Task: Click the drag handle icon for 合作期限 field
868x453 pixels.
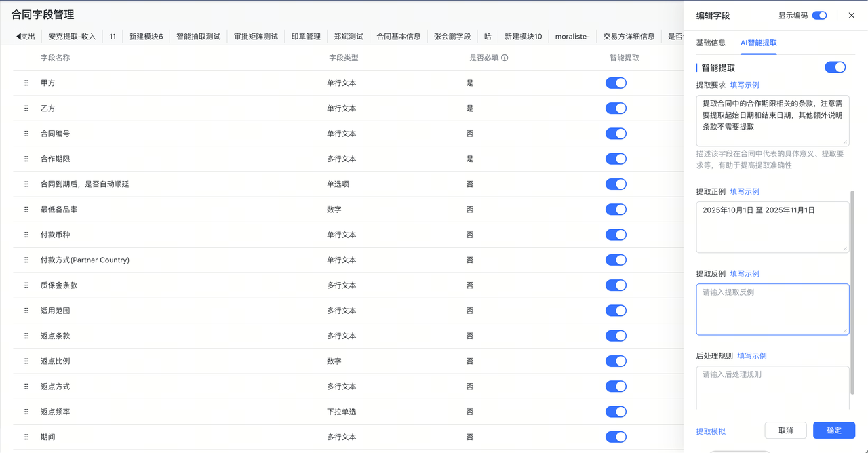Action: pos(25,159)
